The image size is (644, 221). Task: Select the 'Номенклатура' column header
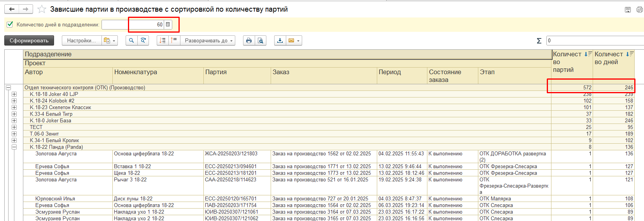coord(136,72)
